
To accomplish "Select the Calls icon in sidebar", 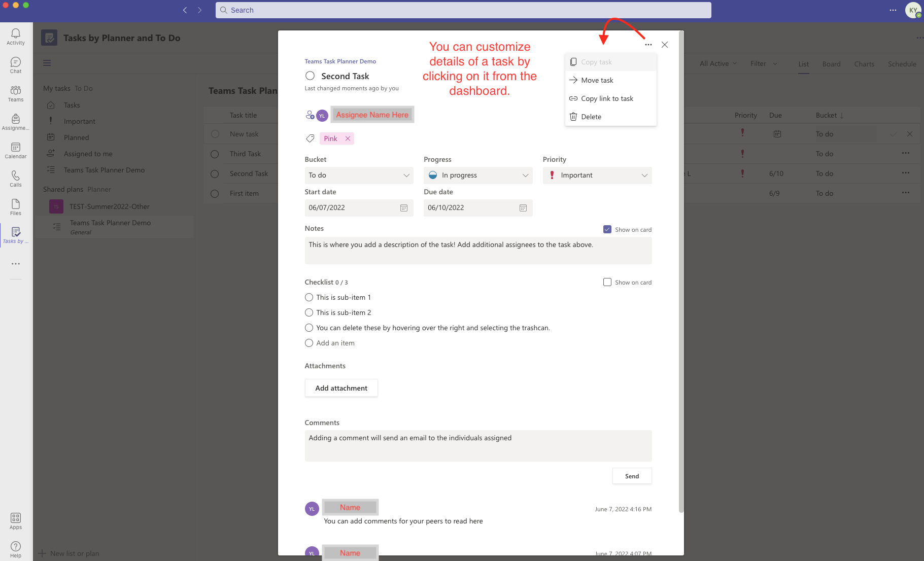I will tap(15, 178).
